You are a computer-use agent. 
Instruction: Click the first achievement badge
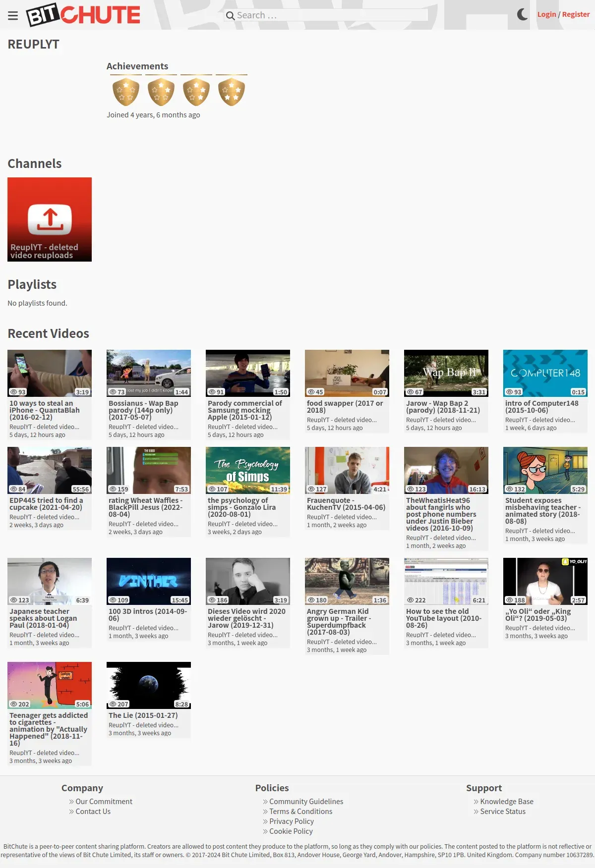126,92
